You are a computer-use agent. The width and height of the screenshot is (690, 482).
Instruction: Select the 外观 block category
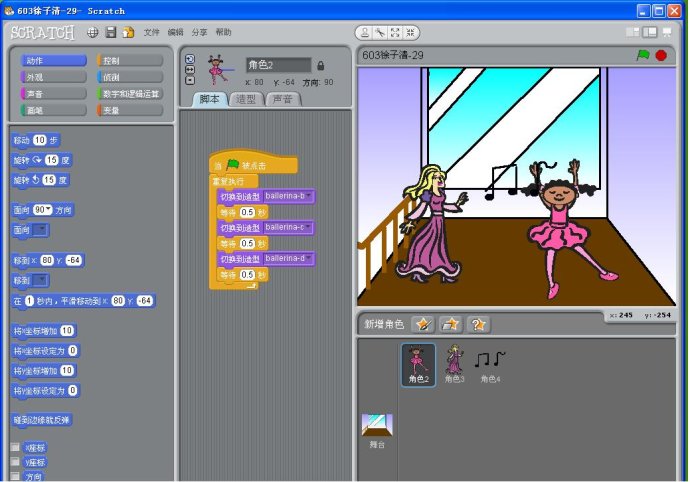coord(54,77)
